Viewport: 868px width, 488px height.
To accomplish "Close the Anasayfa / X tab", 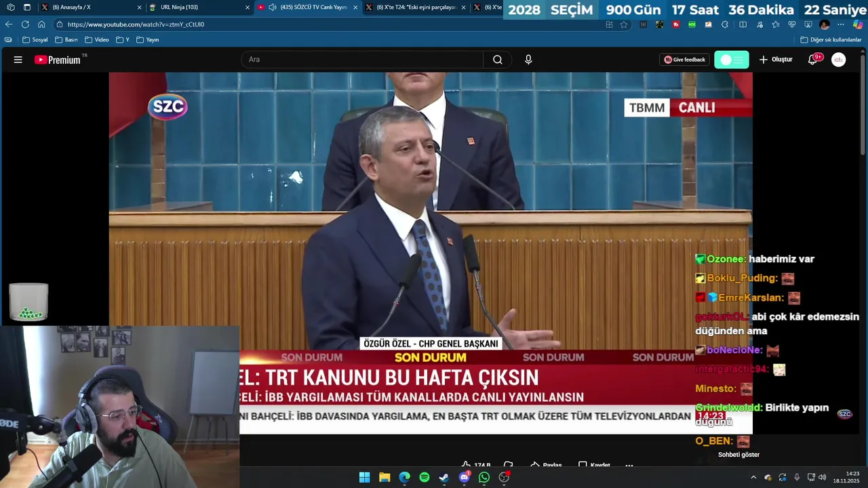I will 139,7.
